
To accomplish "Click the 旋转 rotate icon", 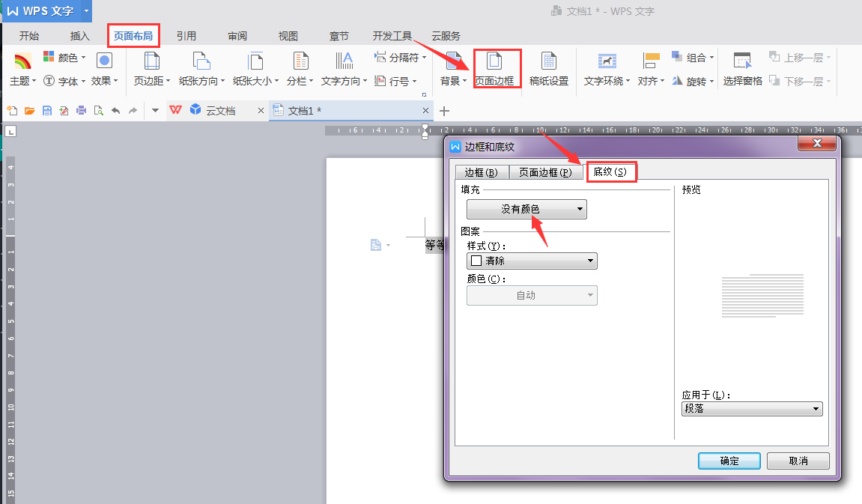I will point(677,81).
